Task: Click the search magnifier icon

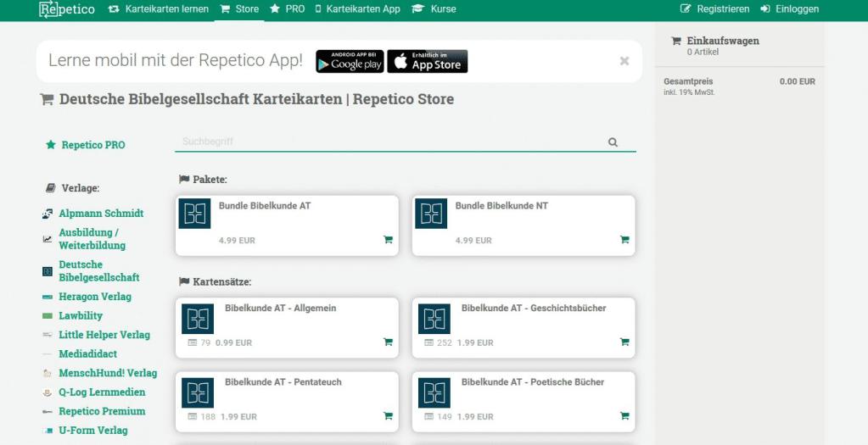Action: (x=613, y=142)
